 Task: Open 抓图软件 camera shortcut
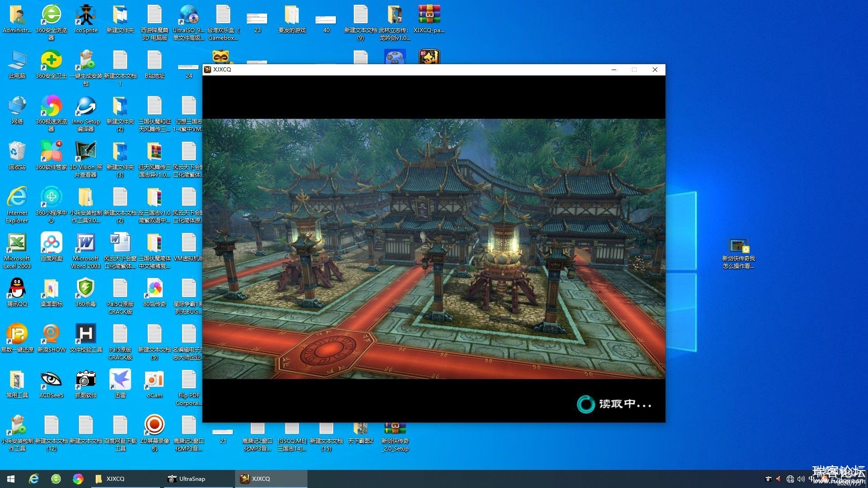pyautogui.click(x=86, y=384)
